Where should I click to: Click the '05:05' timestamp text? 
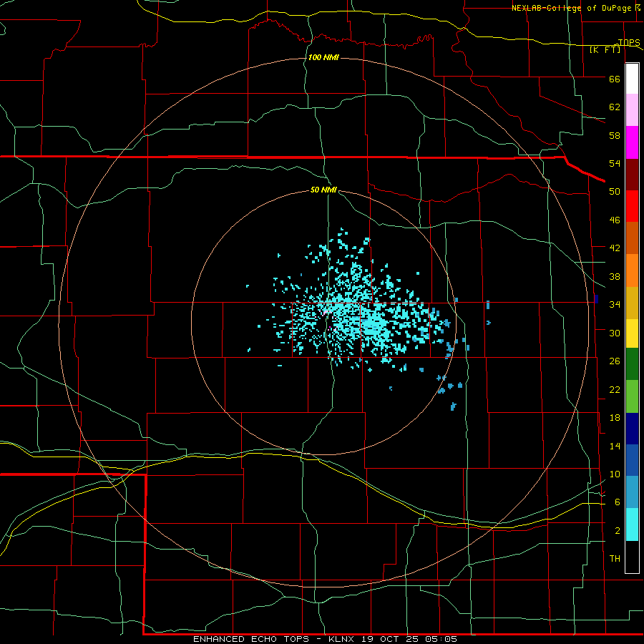pos(442,639)
